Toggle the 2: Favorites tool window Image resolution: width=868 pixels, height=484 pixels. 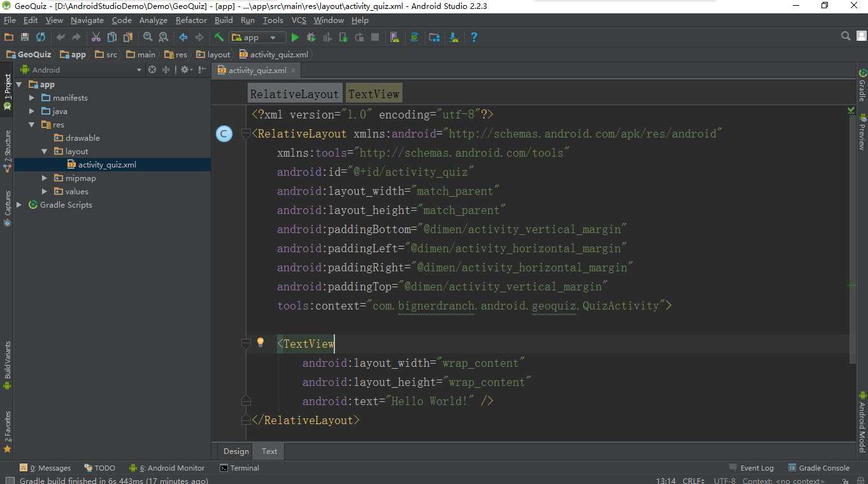tap(7, 432)
